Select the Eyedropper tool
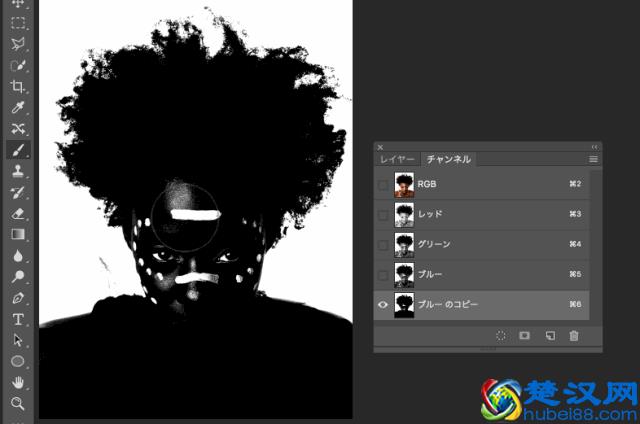The width and height of the screenshot is (640, 424). pos(18,108)
